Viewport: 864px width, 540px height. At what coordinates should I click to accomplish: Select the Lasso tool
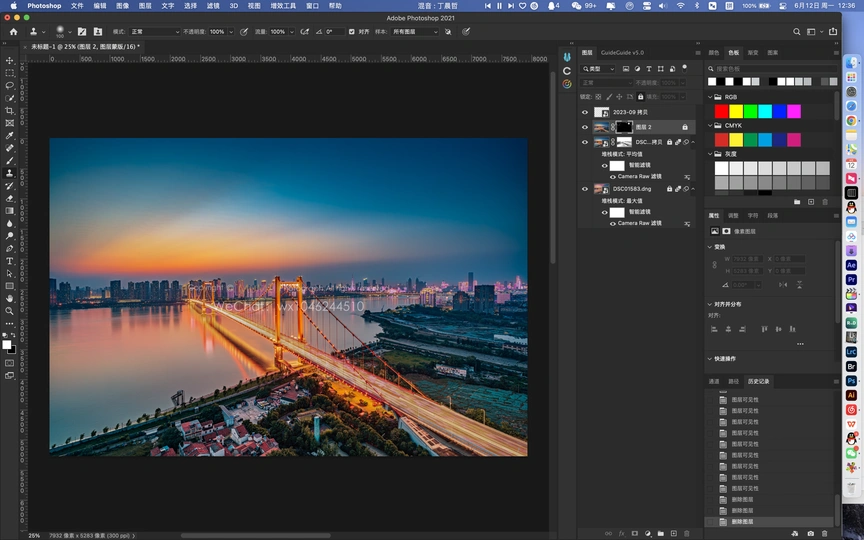(x=10, y=85)
